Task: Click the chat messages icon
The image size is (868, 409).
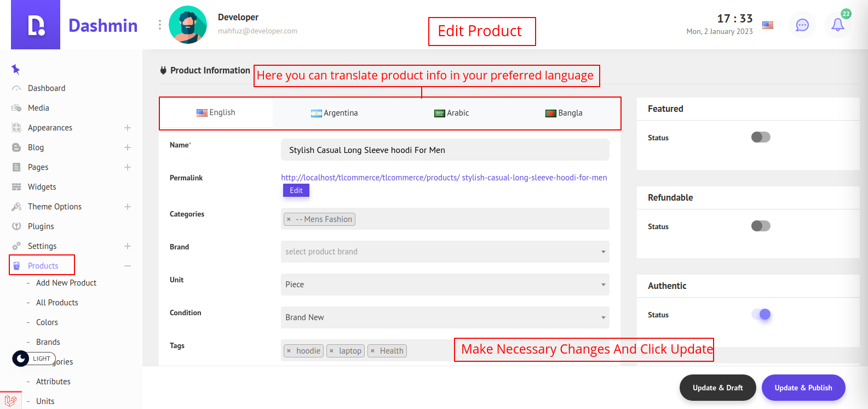Action: pyautogui.click(x=802, y=25)
